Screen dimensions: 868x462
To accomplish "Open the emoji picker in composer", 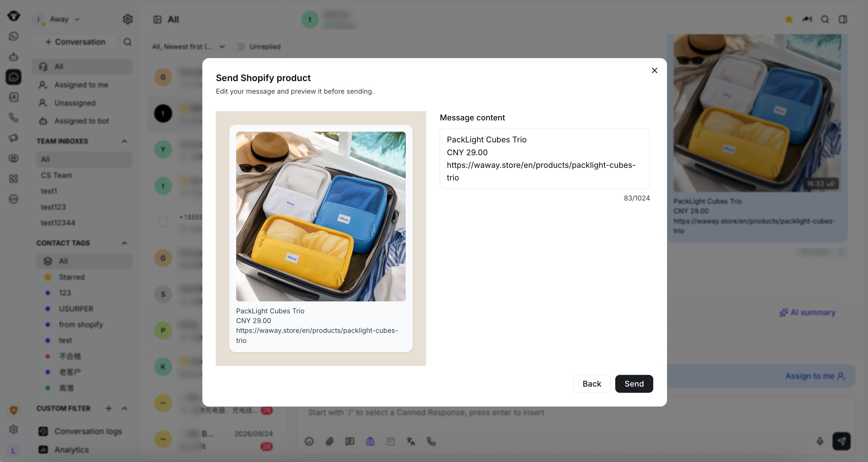I will [309, 442].
